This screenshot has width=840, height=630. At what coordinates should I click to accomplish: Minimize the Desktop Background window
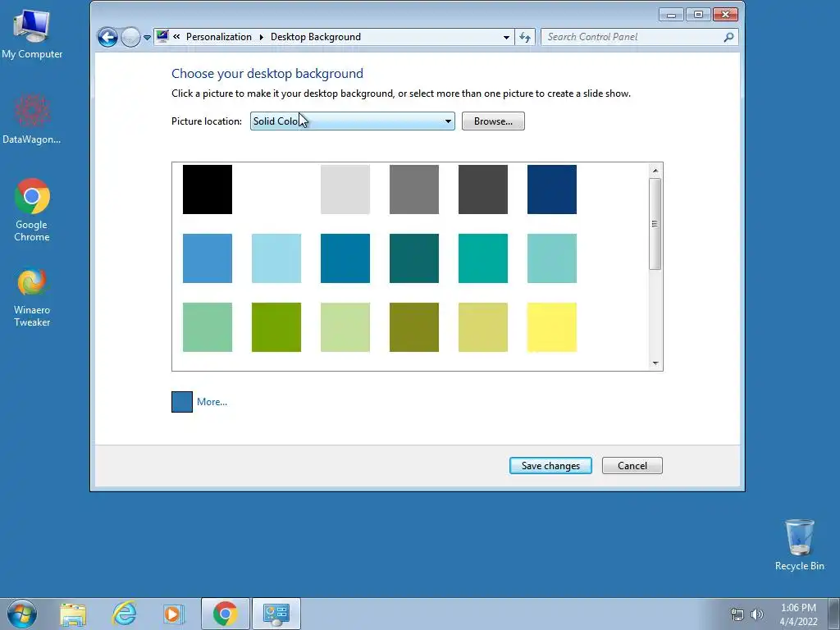[x=671, y=15]
